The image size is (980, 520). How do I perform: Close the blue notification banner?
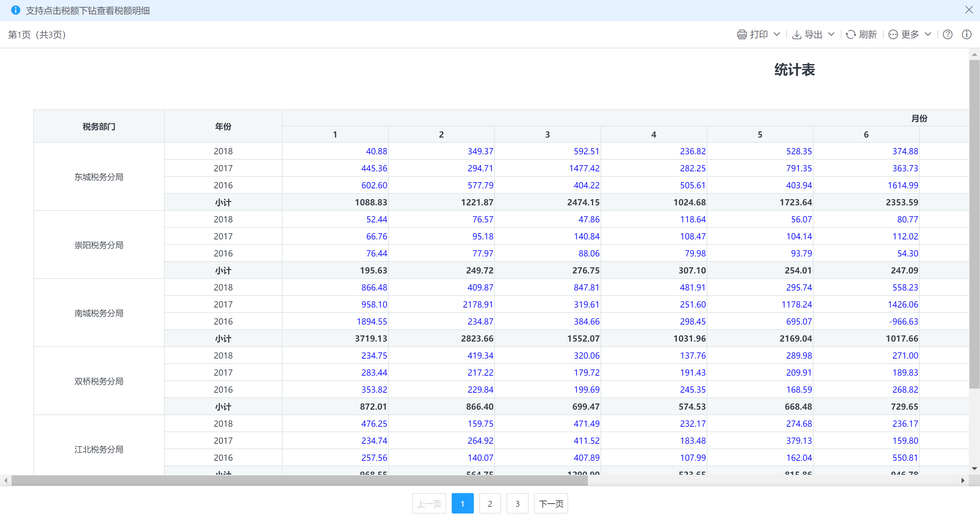pos(968,10)
